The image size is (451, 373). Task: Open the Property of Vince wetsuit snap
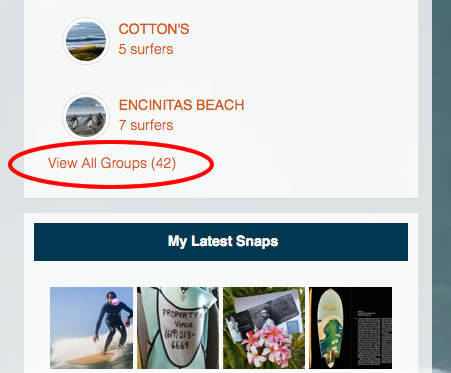coord(178,328)
